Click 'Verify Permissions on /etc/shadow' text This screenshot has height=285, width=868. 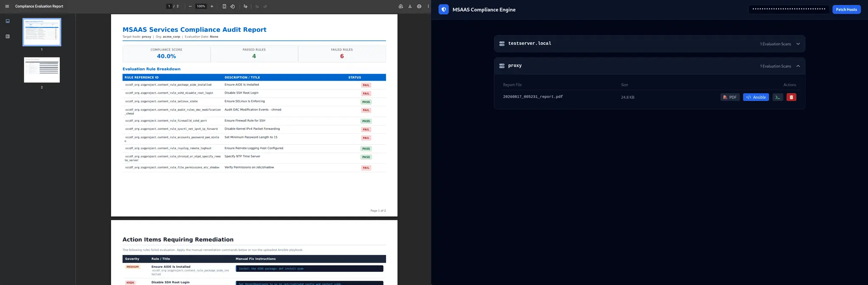(x=249, y=167)
